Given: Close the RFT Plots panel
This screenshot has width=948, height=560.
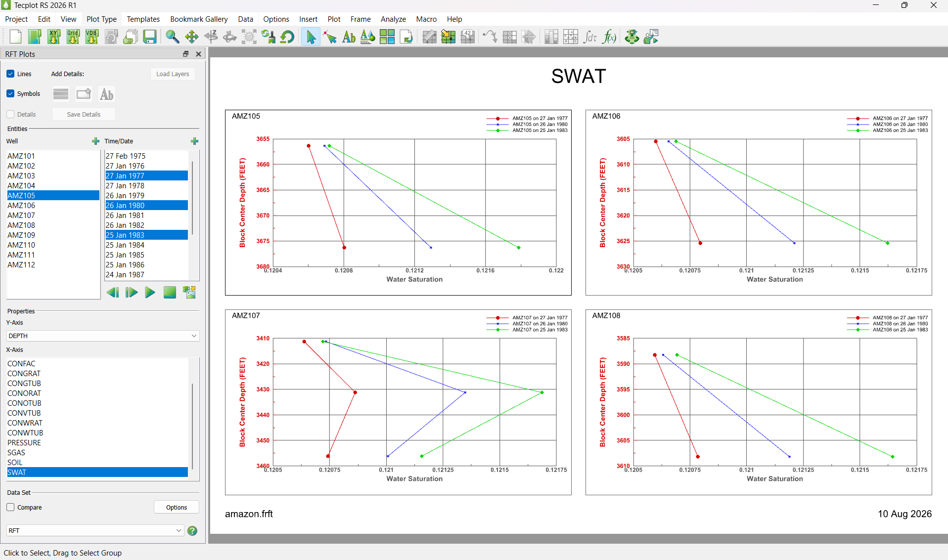Looking at the screenshot, I should 198,54.
